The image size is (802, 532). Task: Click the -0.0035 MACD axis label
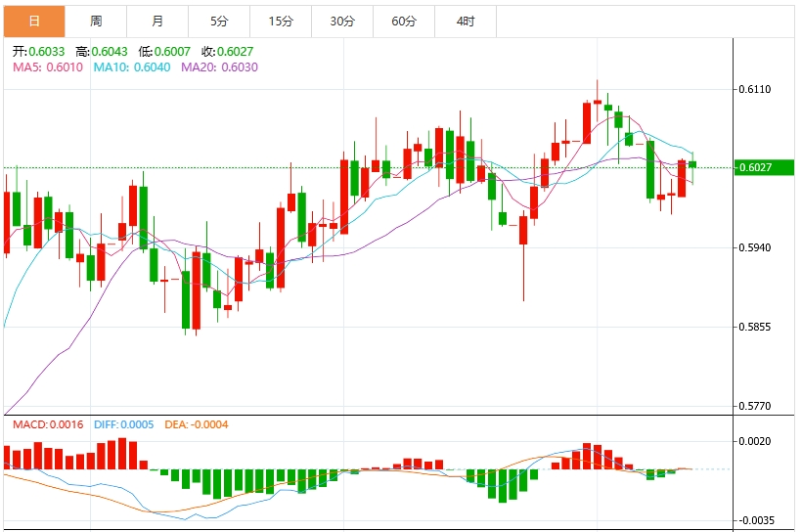[x=755, y=520]
